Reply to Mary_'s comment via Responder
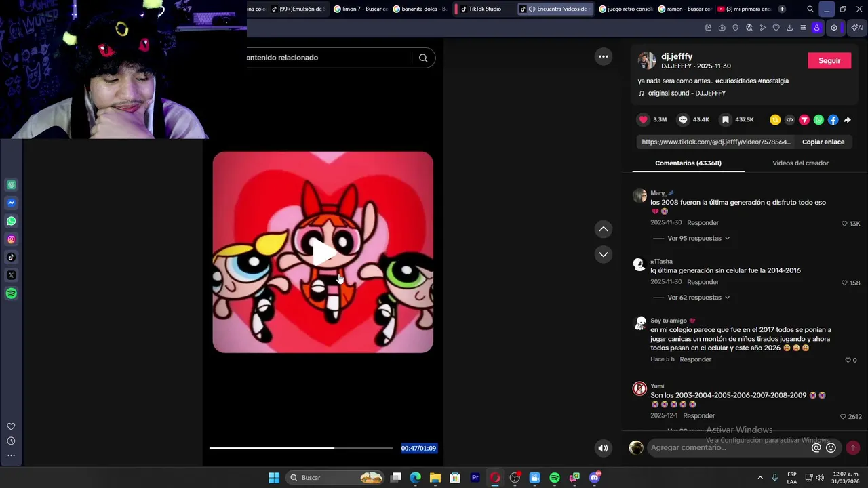This screenshot has height=488, width=868. (703, 223)
